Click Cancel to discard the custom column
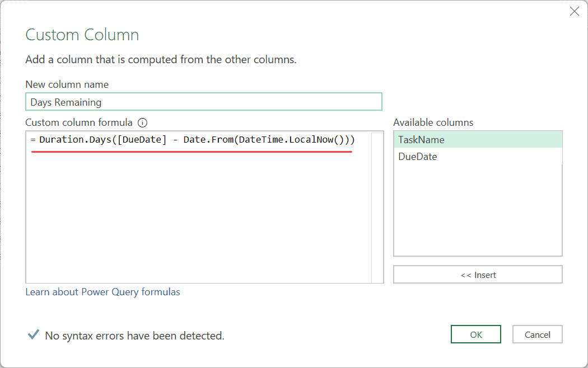 tap(537, 334)
